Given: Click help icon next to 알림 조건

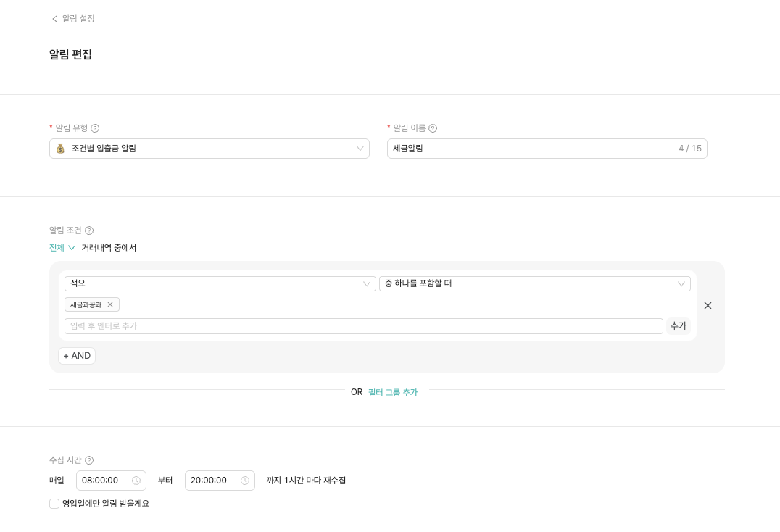Looking at the screenshot, I should [89, 230].
